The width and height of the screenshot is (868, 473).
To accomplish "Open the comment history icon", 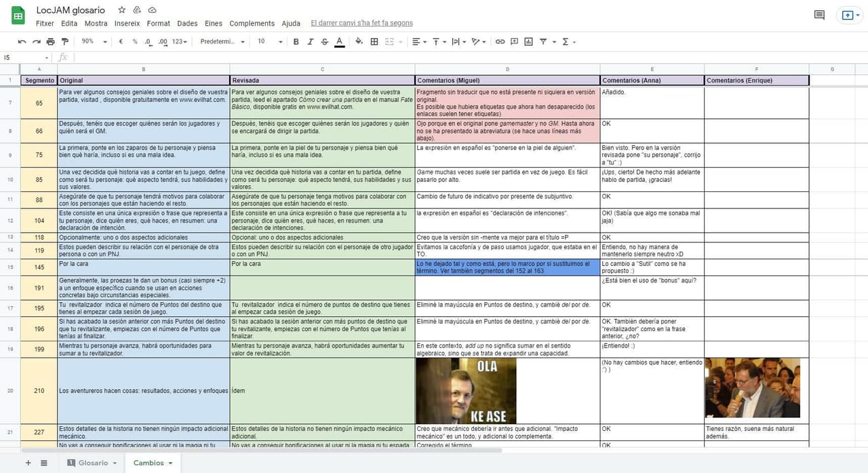I will pyautogui.click(x=819, y=15).
